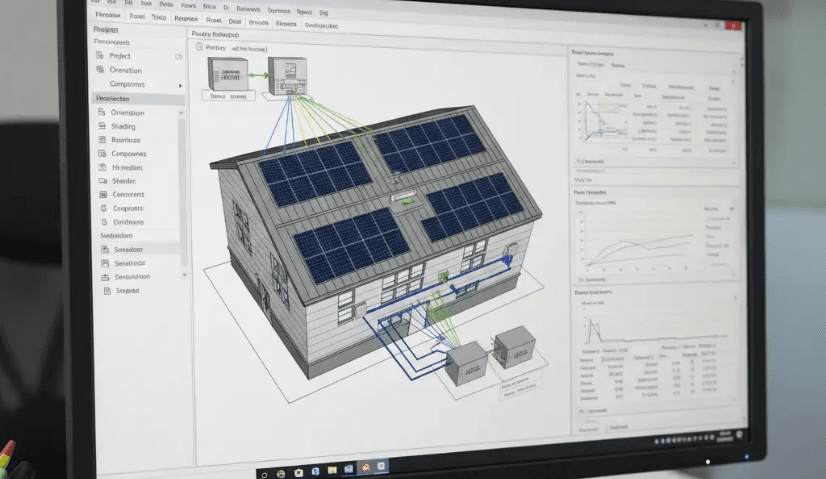Expand the Comptoms arrow in the sidebar

(180, 85)
